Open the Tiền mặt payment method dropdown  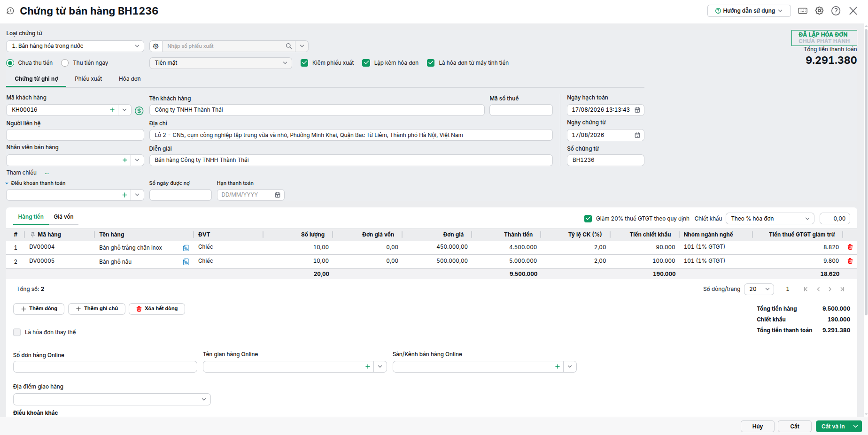click(x=221, y=63)
